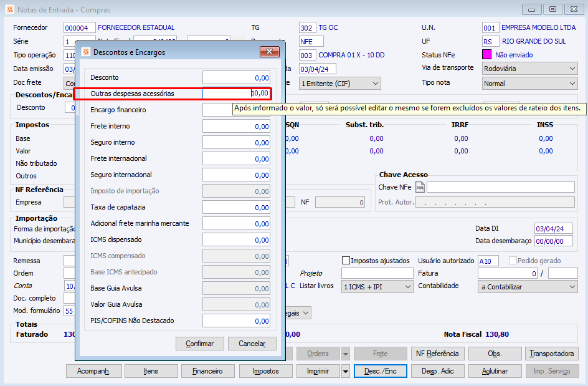
Task: Click the Transportadora button
Action: point(552,354)
